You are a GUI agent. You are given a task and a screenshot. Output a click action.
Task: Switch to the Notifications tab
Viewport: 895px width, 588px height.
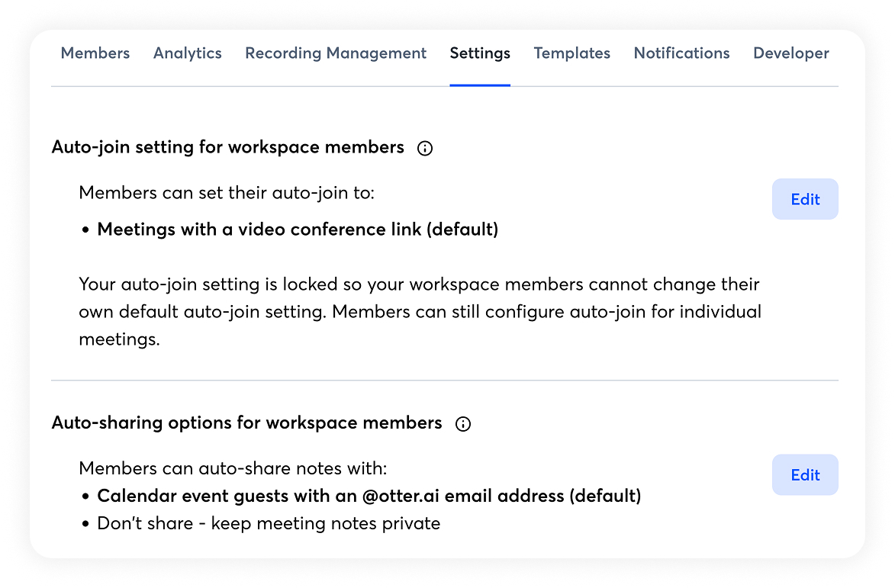(681, 53)
